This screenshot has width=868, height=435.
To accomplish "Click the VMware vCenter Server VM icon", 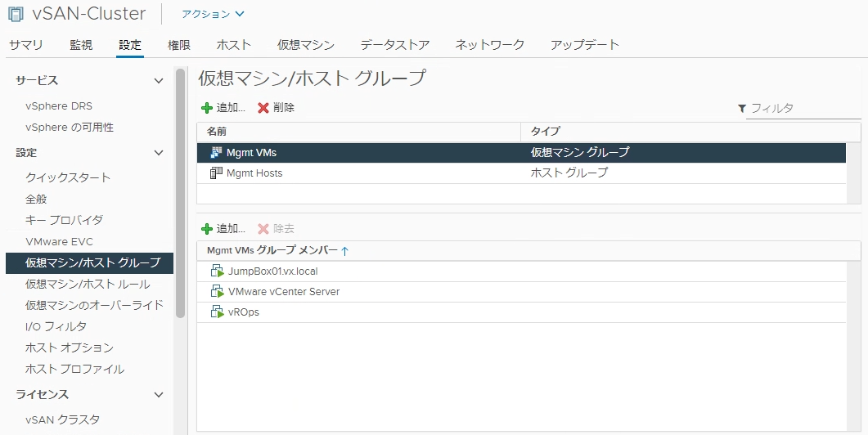I will coord(217,292).
